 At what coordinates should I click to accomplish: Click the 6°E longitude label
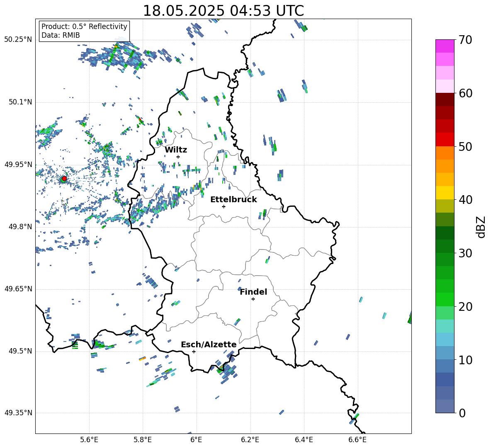(196, 440)
